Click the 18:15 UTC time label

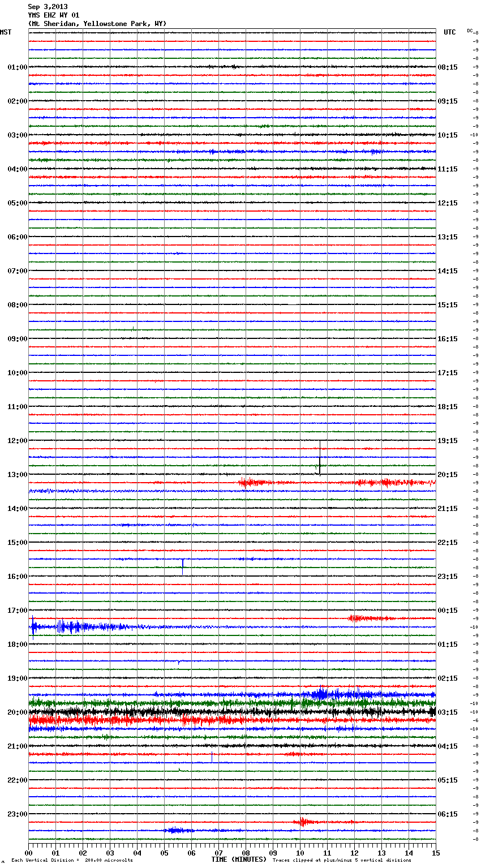tap(448, 407)
